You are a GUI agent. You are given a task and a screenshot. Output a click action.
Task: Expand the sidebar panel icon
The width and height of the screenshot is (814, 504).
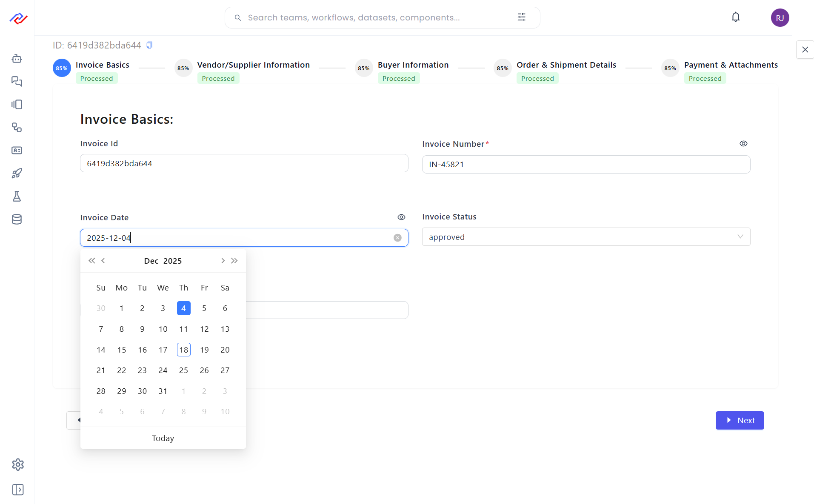tap(17, 490)
